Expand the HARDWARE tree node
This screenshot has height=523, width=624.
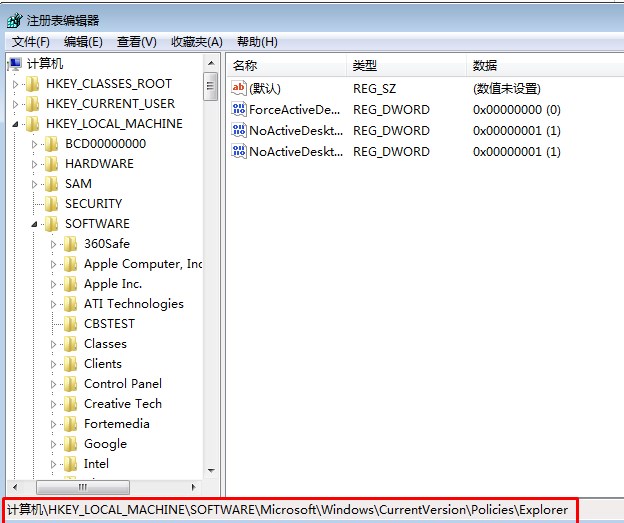(x=34, y=164)
